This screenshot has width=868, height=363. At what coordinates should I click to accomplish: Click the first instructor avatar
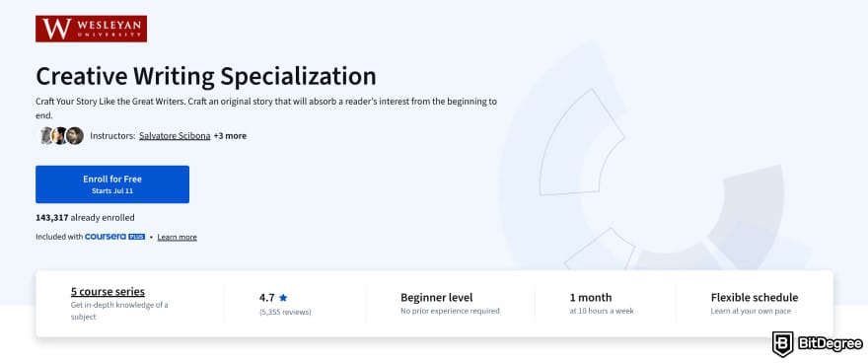click(x=45, y=135)
